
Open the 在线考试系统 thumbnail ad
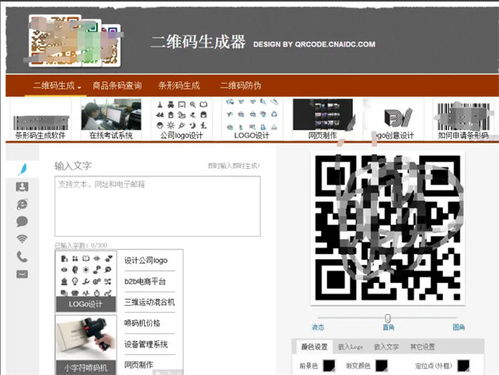pyautogui.click(x=111, y=119)
